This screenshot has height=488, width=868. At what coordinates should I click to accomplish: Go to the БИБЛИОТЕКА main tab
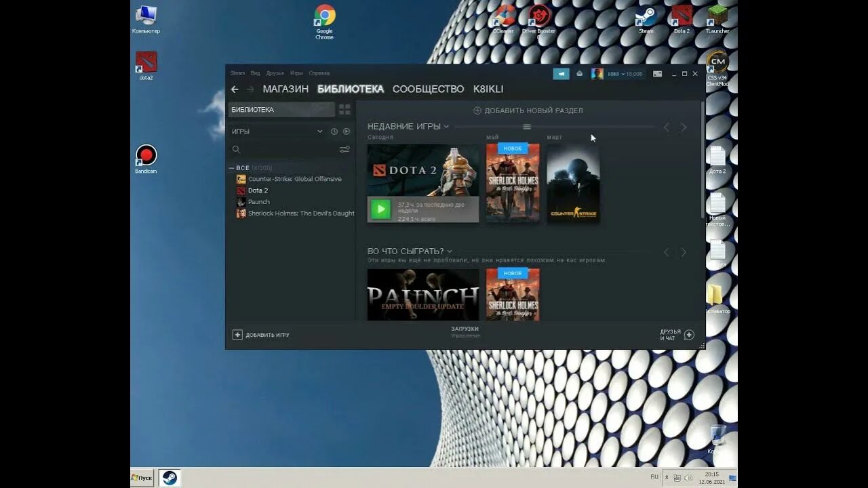click(351, 89)
